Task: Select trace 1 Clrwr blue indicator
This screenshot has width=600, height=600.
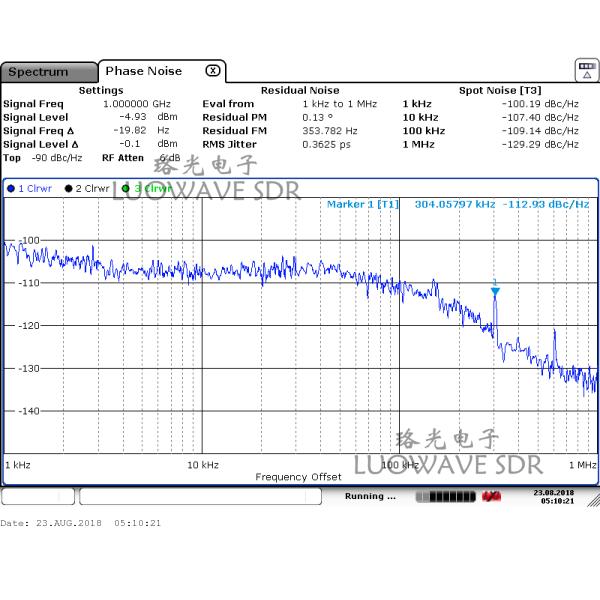Action: [11, 188]
